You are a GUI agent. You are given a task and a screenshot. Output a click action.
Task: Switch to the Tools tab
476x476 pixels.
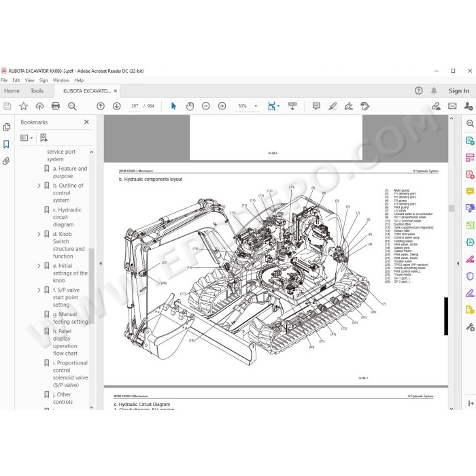pos(37,90)
